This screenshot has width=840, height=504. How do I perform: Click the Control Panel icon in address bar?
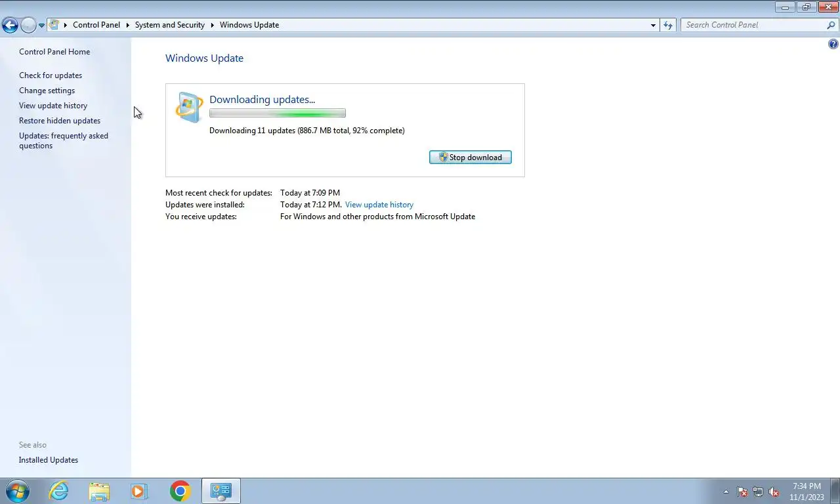tap(54, 25)
